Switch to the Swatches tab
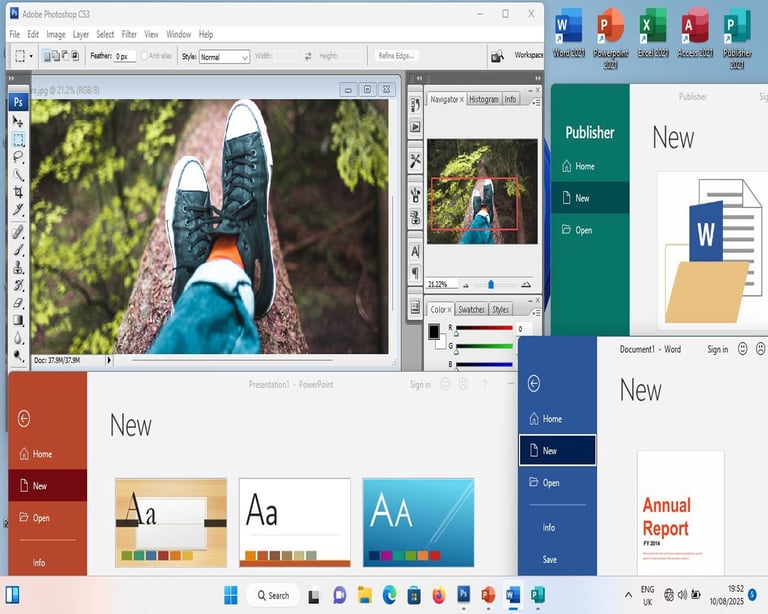 (x=471, y=309)
